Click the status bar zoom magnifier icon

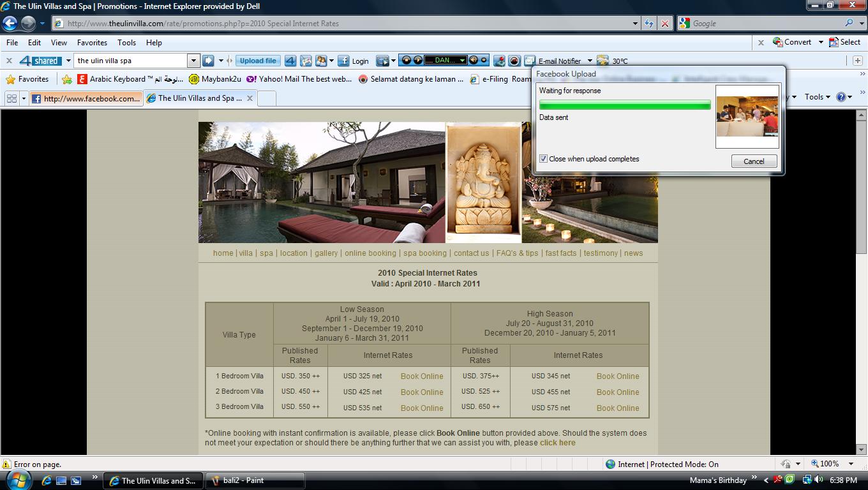tap(815, 464)
